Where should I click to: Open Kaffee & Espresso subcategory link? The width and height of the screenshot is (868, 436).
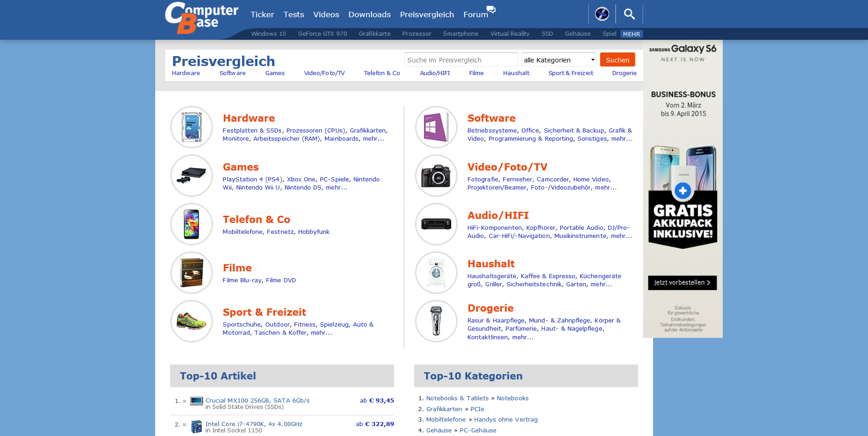click(x=548, y=276)
